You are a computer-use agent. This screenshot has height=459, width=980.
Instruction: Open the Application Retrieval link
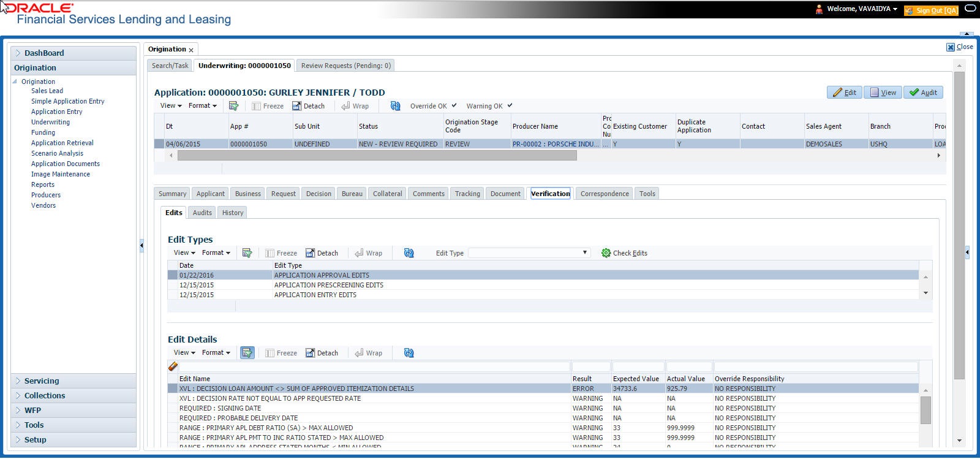pyautogui.click(x=62, y=143)
